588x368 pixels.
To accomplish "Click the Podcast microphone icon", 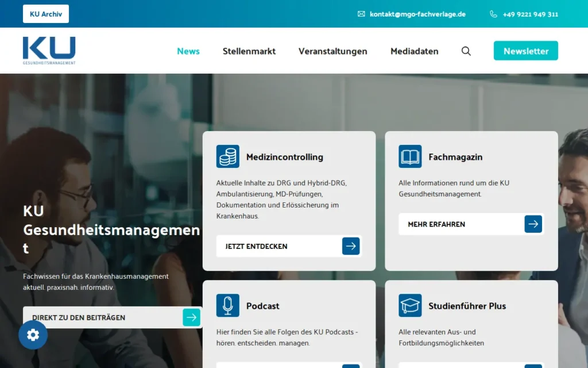I will pyautogui.click(x=227, y=305).
